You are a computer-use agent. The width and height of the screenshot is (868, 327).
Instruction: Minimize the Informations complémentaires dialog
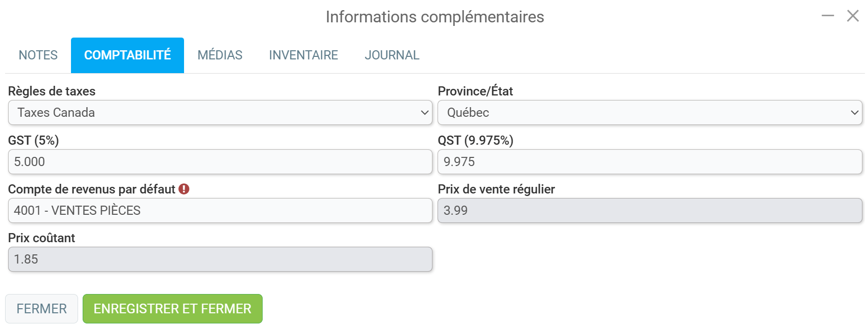tap(828, 16)
